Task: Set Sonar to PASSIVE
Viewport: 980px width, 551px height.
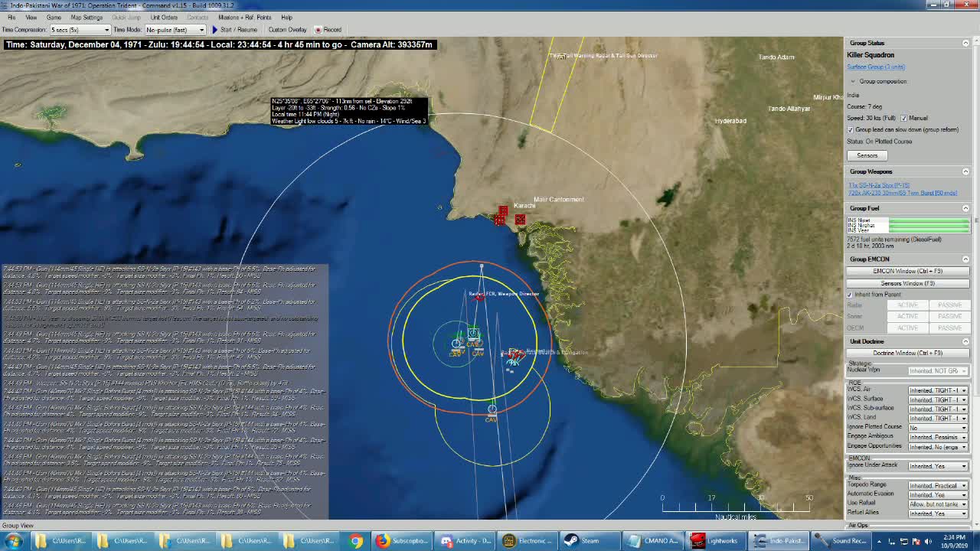Action: [949, 316]
